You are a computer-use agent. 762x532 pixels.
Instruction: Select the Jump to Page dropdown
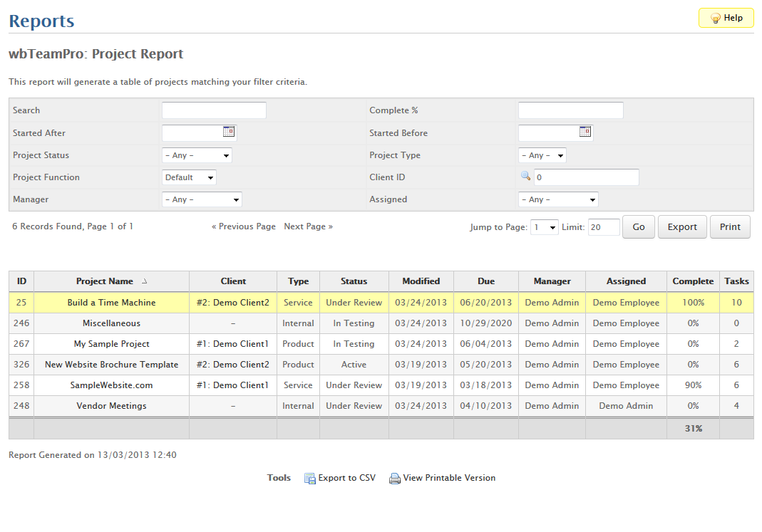pyautogui.click(x=545, y=227)
